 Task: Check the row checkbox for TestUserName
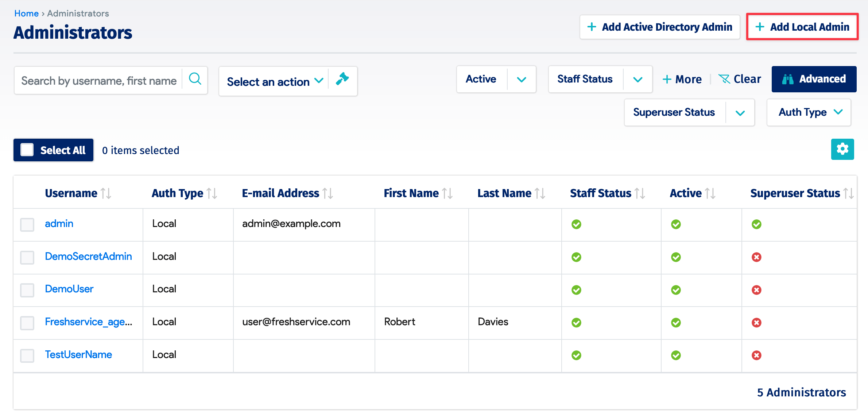pyautogui.click(x=27, y=355)
